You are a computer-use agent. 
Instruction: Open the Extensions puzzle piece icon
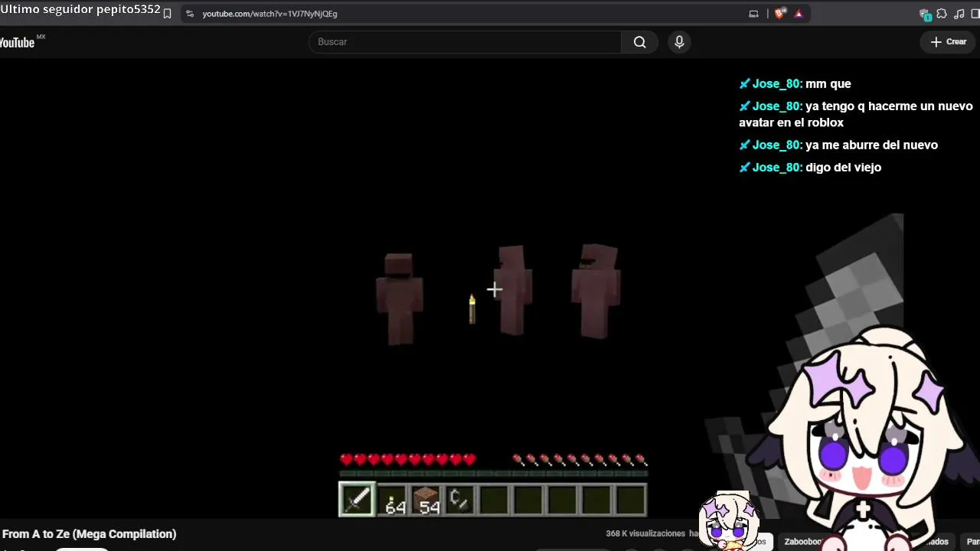(x=942, y=14)
